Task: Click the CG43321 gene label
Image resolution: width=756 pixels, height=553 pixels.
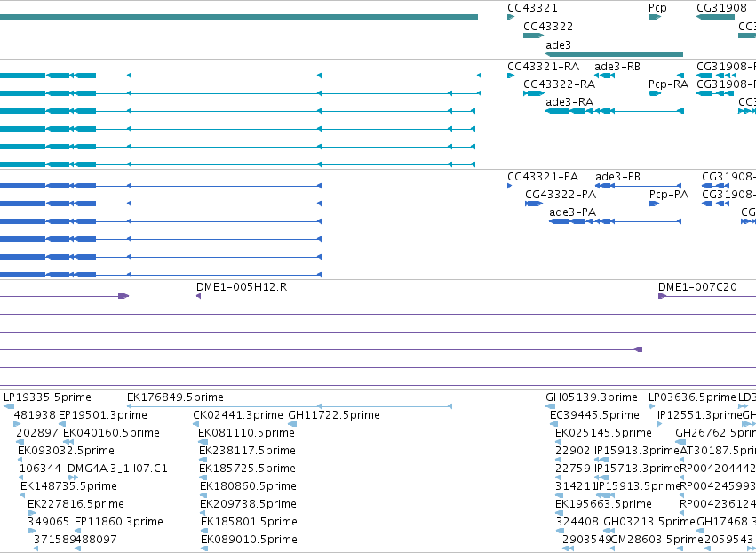Action: 532,8
